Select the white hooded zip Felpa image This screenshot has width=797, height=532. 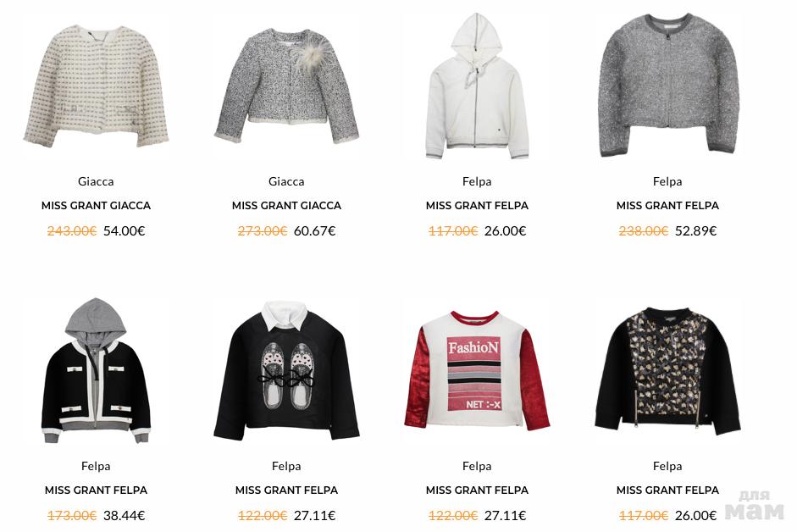click(x=477, y=86)
